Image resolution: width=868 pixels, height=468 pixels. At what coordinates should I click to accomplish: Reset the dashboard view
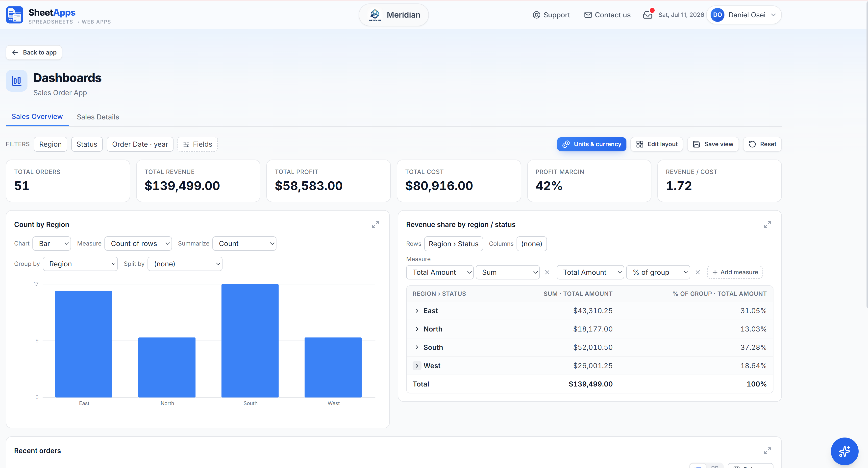[x=762, y=144]
